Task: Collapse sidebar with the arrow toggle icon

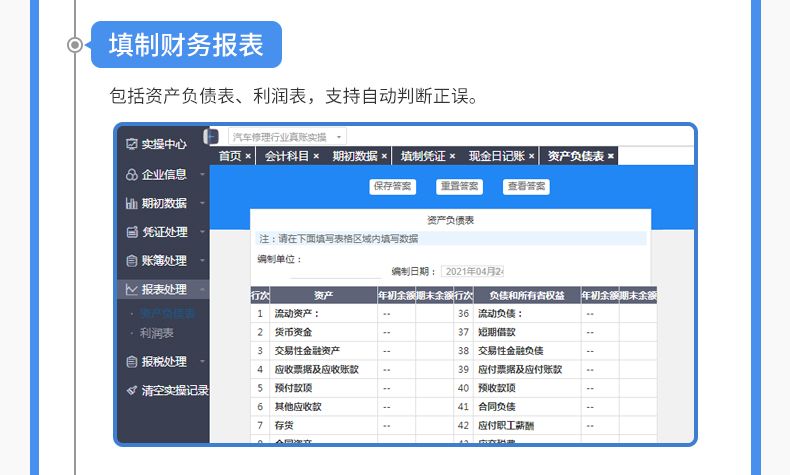Action: point(212,137)
